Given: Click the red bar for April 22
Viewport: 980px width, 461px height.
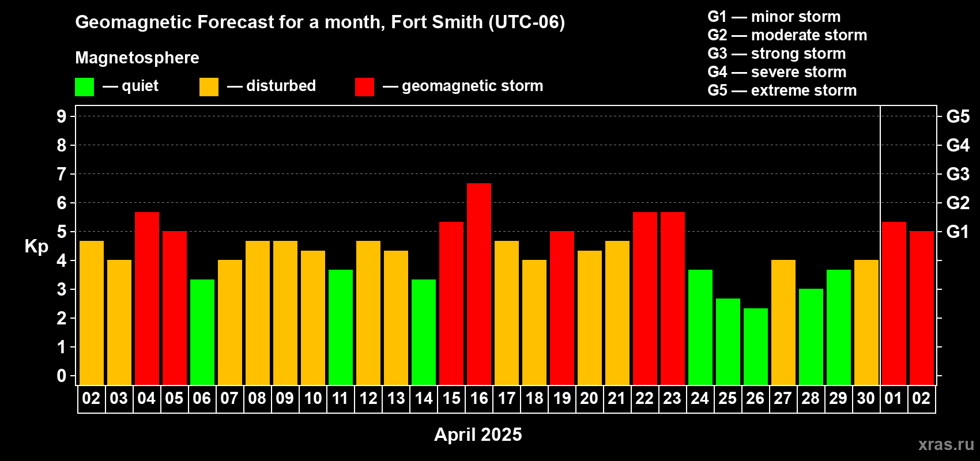Looking at the screenshot, I should click(645, 298).
